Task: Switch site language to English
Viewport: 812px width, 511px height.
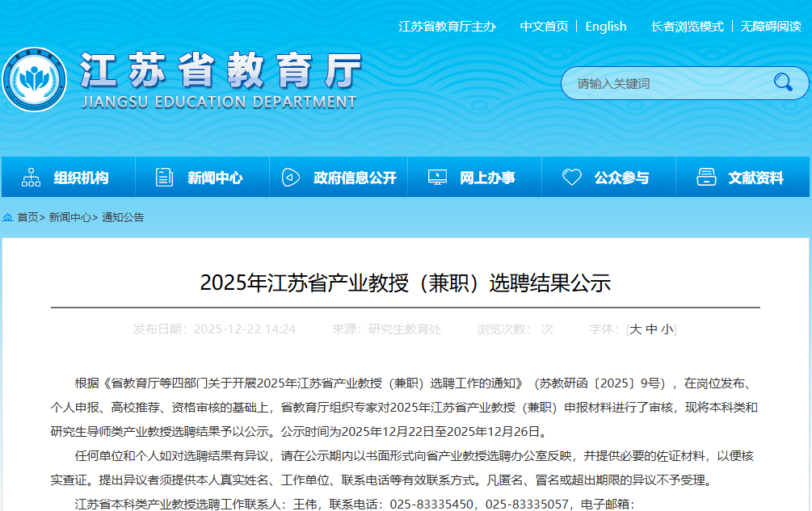Action: [x=606, y=27]
